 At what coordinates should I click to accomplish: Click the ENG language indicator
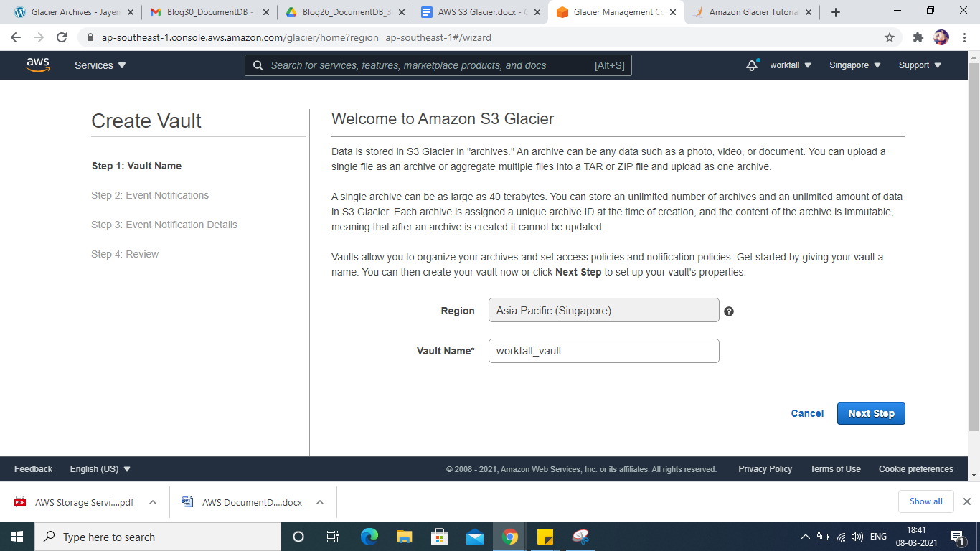(x=878, y=537)
